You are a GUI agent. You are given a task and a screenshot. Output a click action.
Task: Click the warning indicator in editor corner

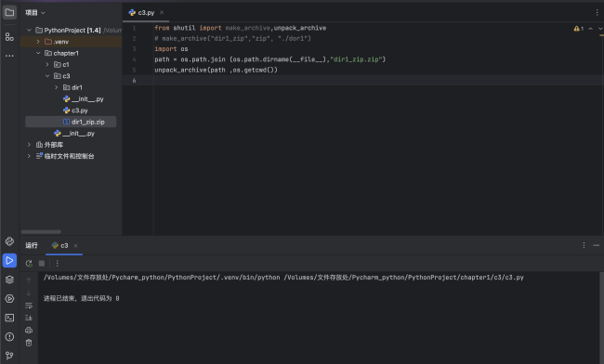click(x=579, y=29)
